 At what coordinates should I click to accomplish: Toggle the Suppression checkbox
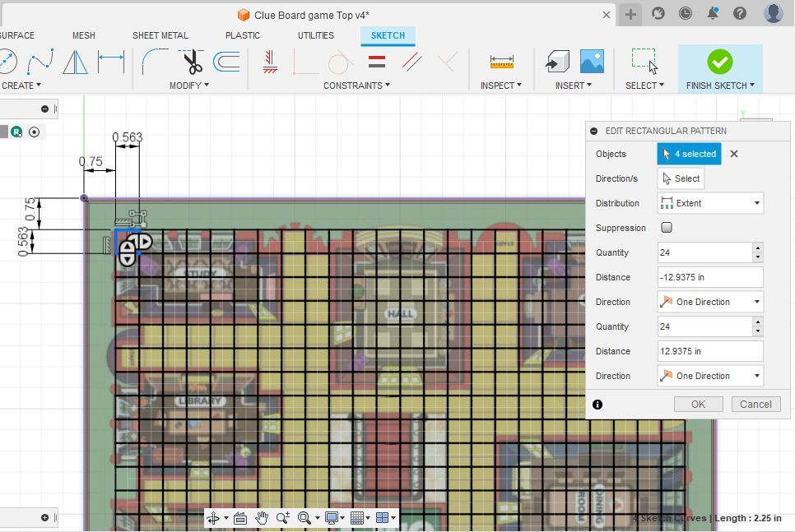pos(667,228)
